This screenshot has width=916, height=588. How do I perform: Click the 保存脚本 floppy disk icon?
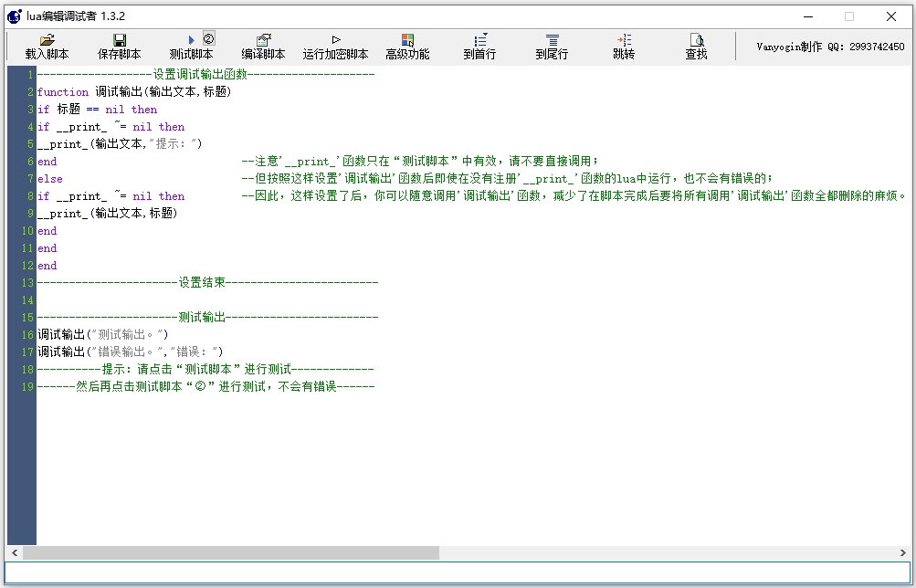[x=120, y=40]
